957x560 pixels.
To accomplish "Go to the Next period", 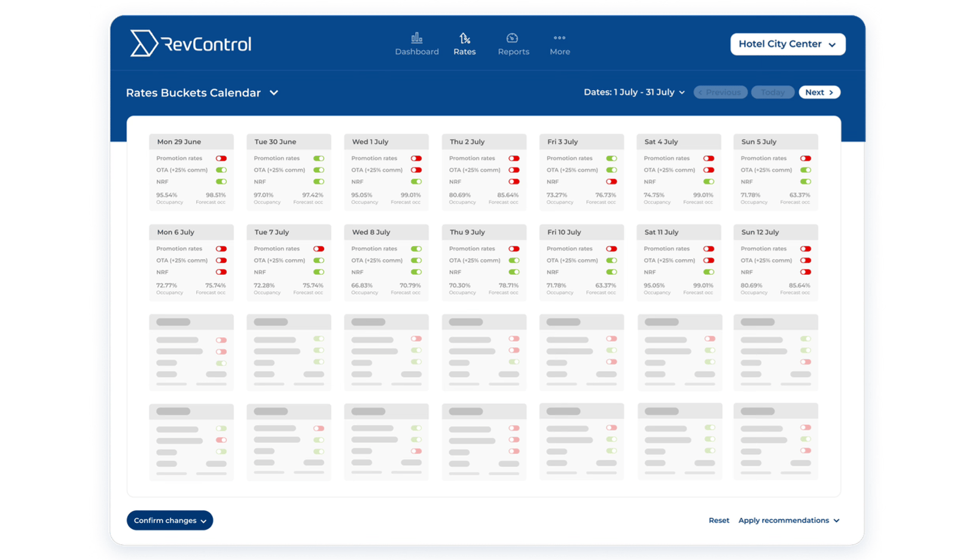I will click(819, 92).
